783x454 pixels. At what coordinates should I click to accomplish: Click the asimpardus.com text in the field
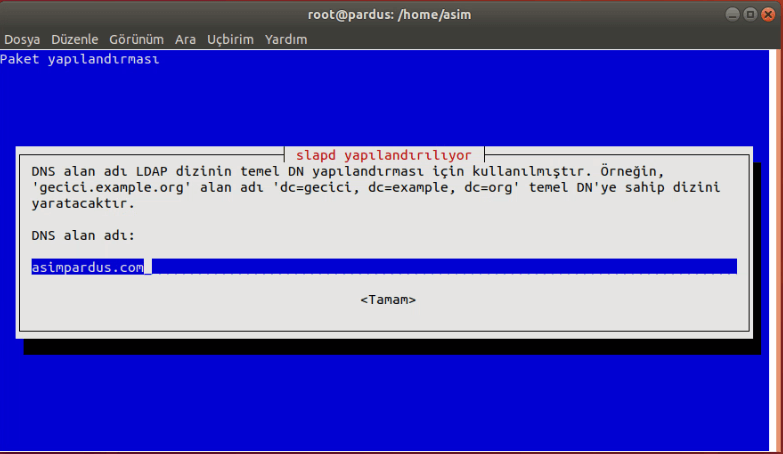coord(87,267)
